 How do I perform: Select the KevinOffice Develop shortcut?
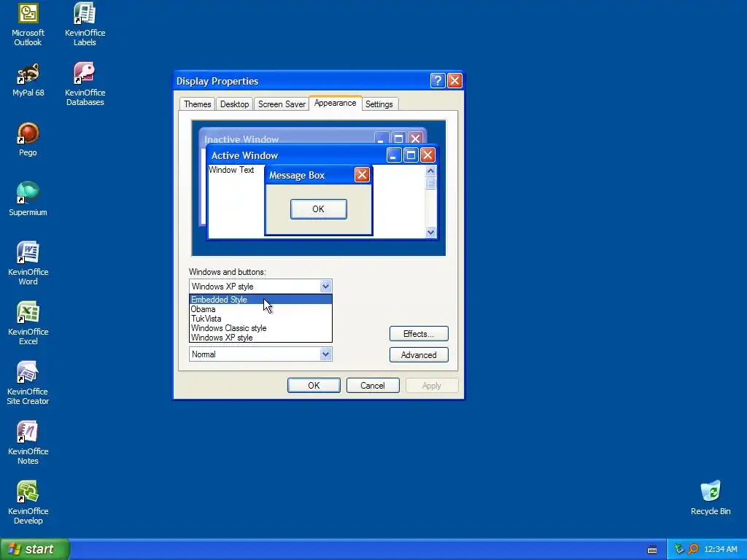pyautogui.click(x=28, y=502)
